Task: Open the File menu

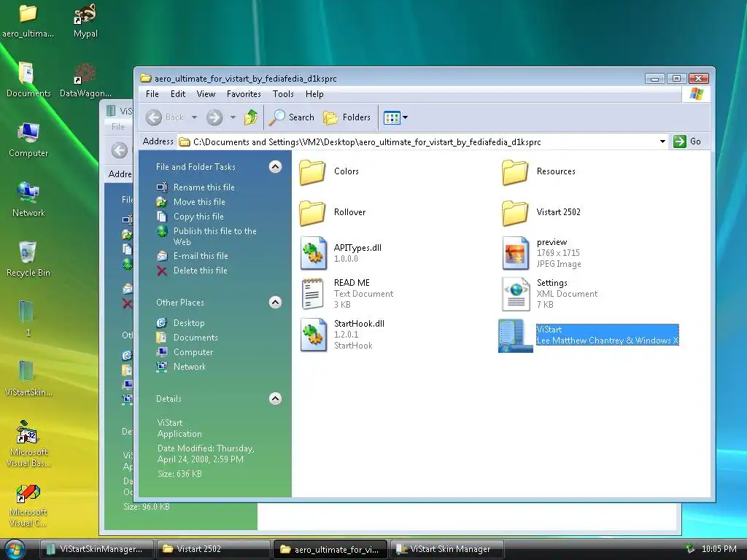Action: (152, 94)
